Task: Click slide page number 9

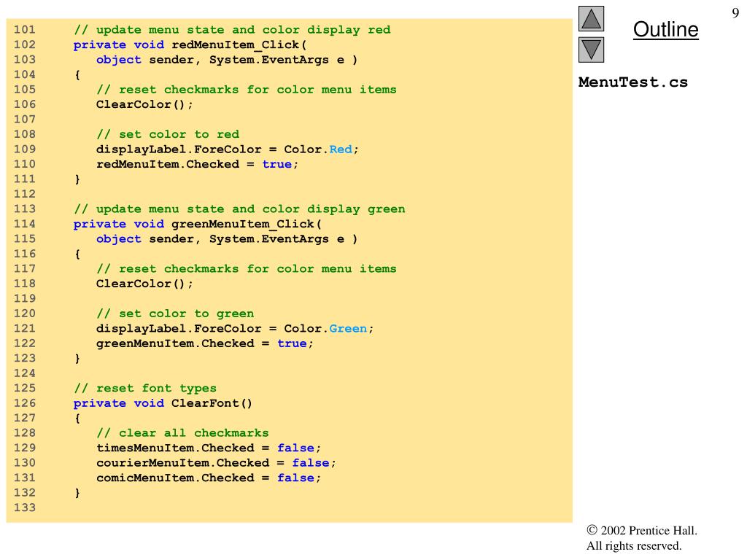Action: [735, 13]
